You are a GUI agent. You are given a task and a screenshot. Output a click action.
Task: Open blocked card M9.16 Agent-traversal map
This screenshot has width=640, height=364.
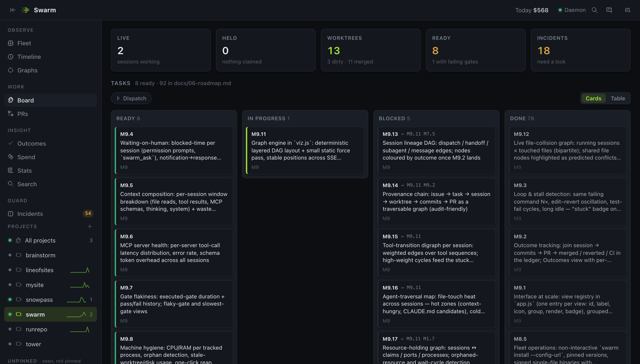click(x=436, y=304)
